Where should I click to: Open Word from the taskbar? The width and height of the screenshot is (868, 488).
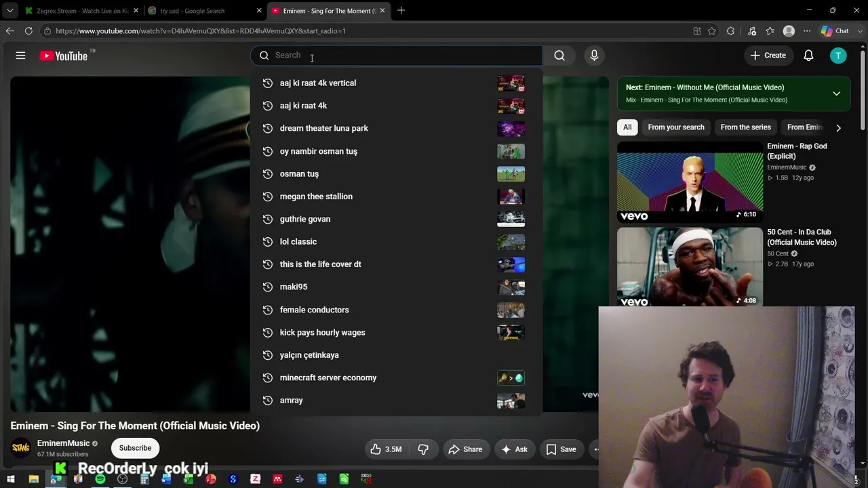[167, 479]
